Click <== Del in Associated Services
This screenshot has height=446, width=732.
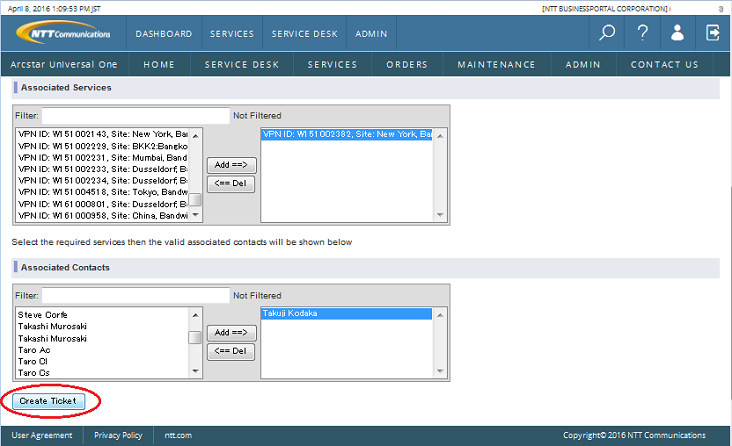pos(231,184)
